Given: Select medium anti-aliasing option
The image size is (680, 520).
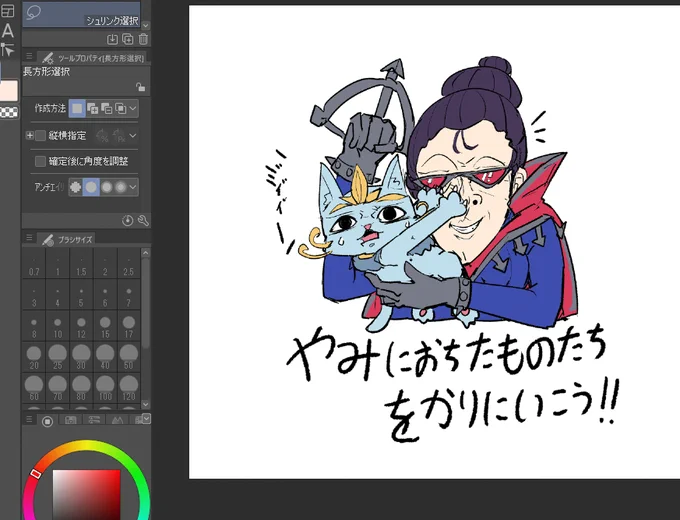Looking at the screenshot, I should click(x=106, y=187).
